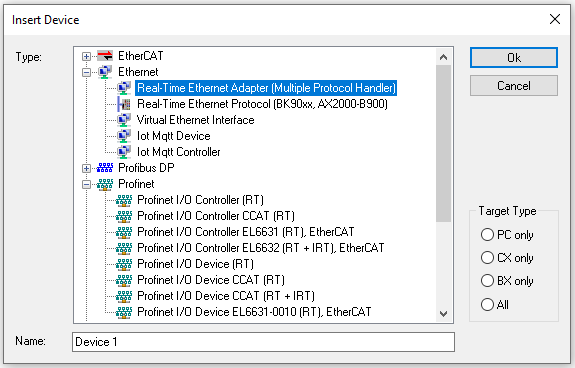This screenshot has width=575, height=368.
Task: Collapse the Ethernet tree node
Action: tap(87, 72)
